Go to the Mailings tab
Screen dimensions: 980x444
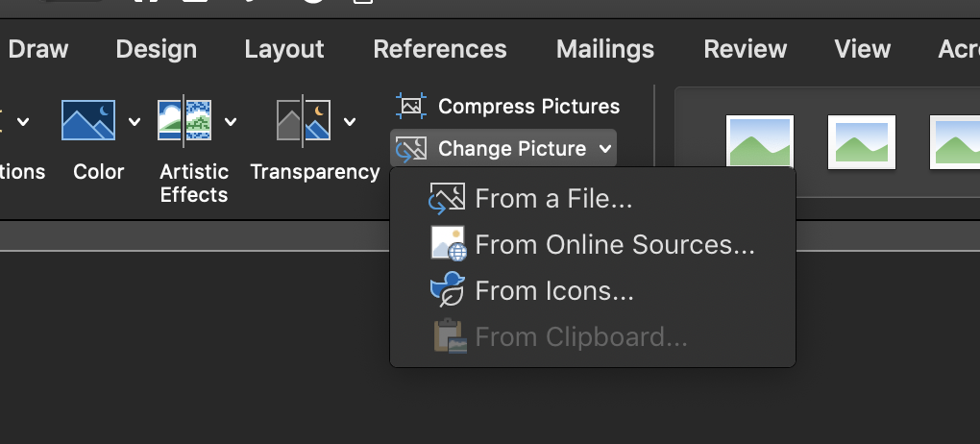point(605,49)
